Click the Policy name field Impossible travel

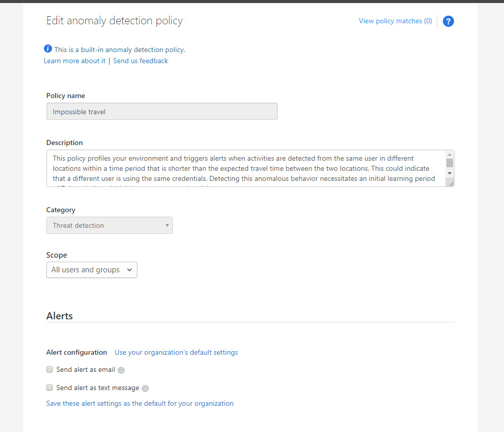click(x=162, y=112)
